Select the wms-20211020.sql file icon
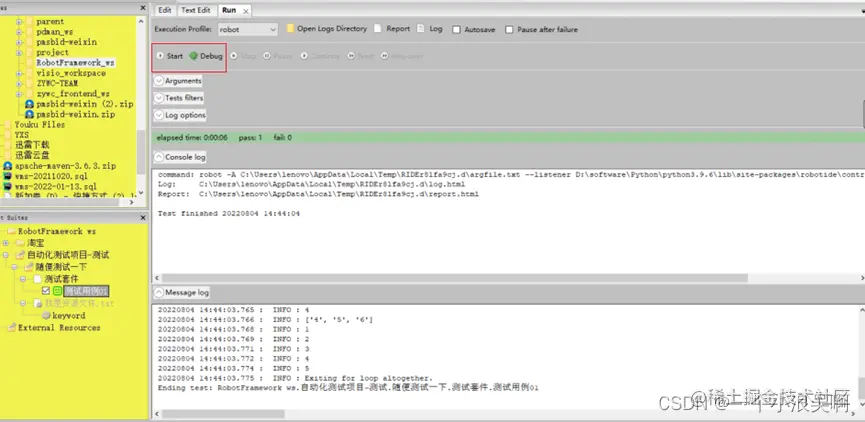This screenshot has height=422, width=865. tap(8, 176)
